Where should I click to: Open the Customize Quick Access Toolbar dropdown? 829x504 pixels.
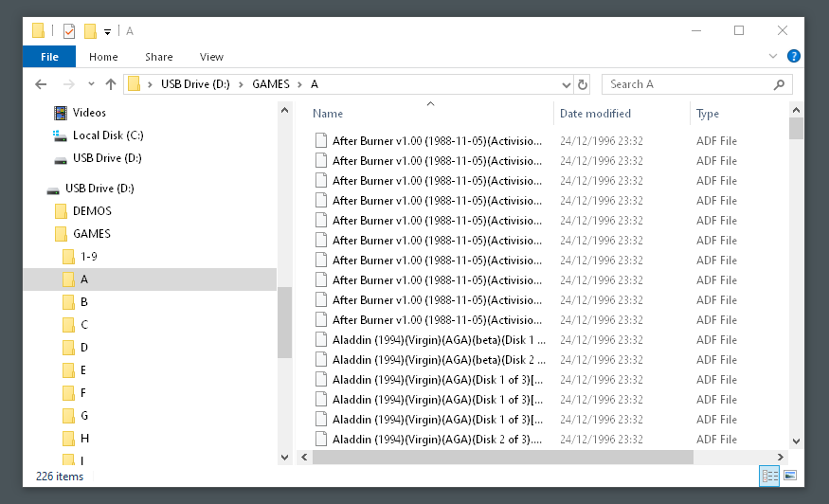click(x=107, y=32)
